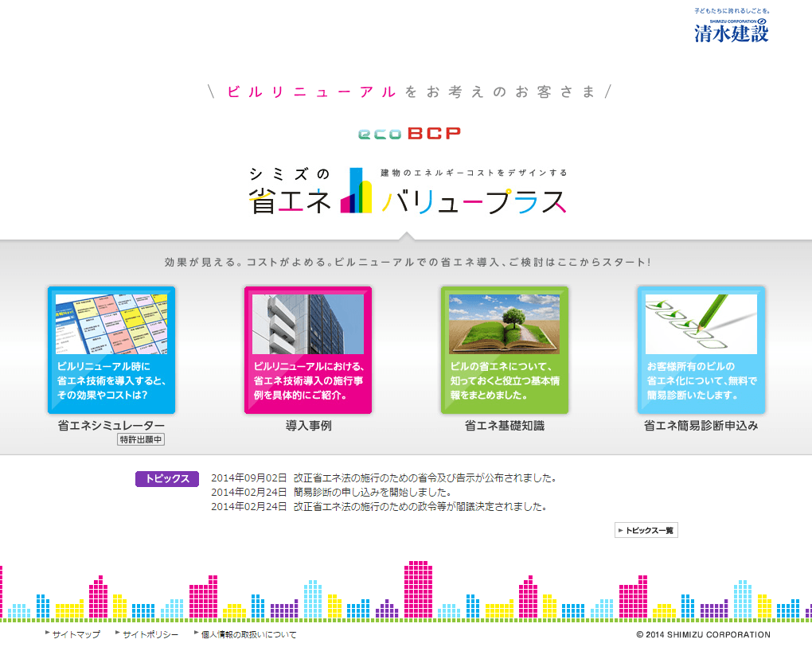Click the colorful bar-graph logo beside バリュープラス

pos(357,191)
